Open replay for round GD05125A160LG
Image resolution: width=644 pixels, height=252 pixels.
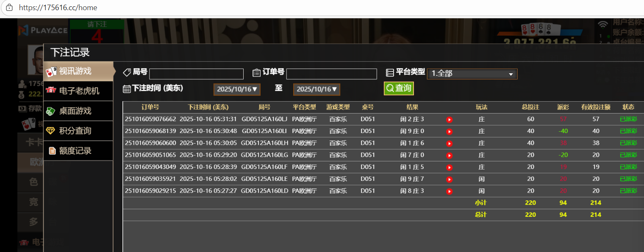point(450,155)
